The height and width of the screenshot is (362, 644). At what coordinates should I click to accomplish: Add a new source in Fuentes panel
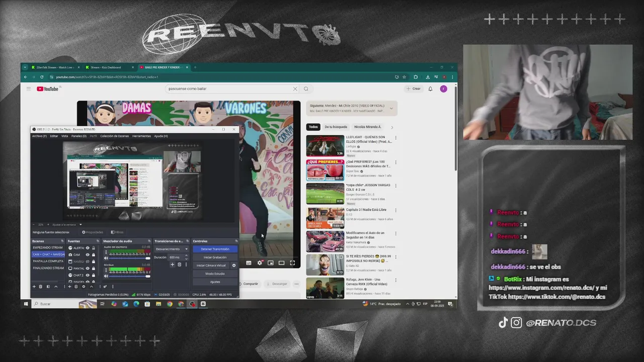pos(69,287)
